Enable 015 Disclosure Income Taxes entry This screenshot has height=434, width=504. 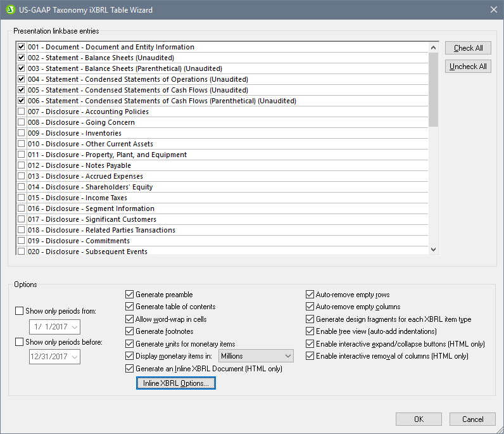[22, 198]
